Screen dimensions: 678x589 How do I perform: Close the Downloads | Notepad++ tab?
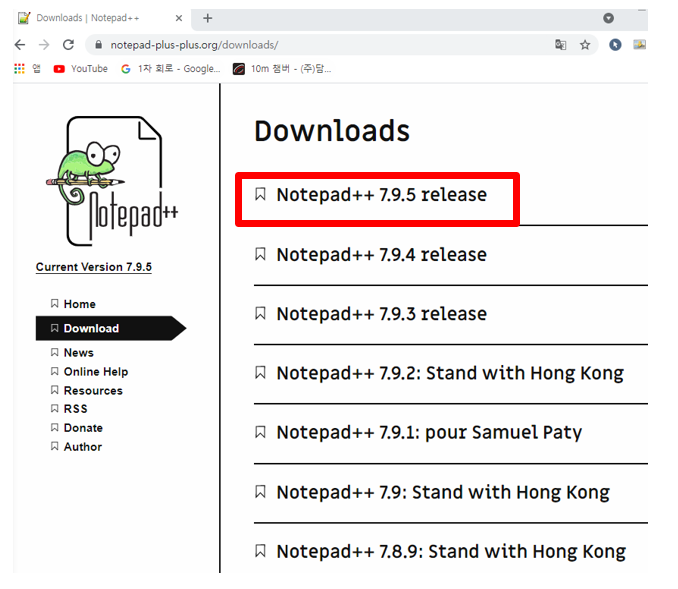(179, 18)
